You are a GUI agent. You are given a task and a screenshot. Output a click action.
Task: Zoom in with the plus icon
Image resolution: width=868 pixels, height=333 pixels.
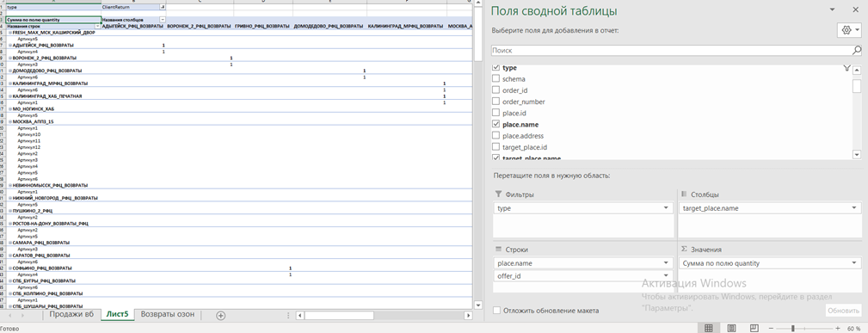[x=838, y=328]
